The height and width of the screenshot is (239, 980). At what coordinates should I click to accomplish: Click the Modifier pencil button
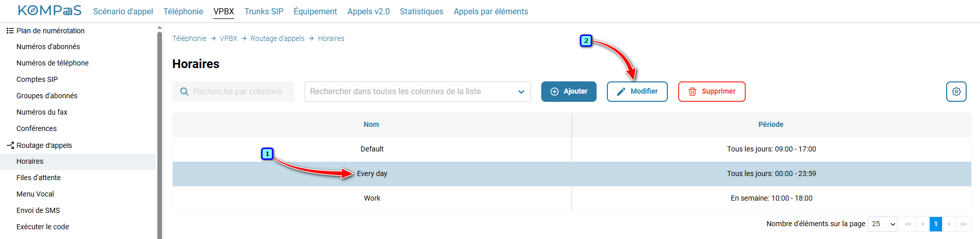tap(637, 92)
